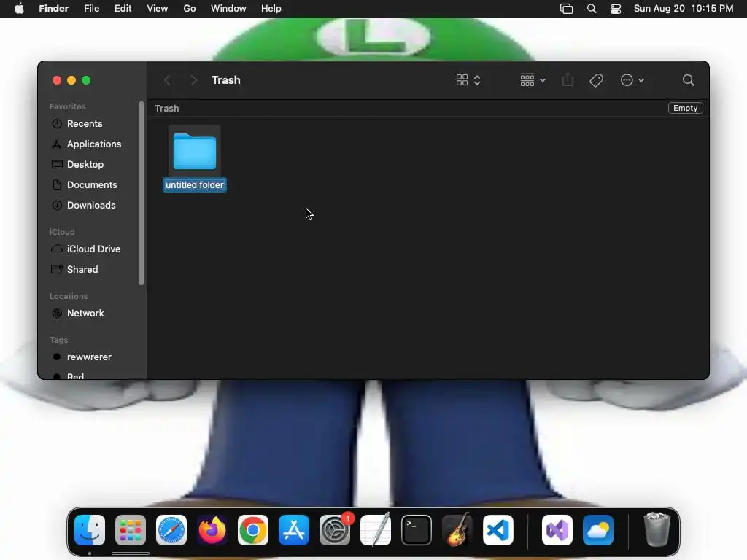Switch Finder view mode selector
Image resolution: width=747 pixels, height=560 pixels.
(468, 80)
